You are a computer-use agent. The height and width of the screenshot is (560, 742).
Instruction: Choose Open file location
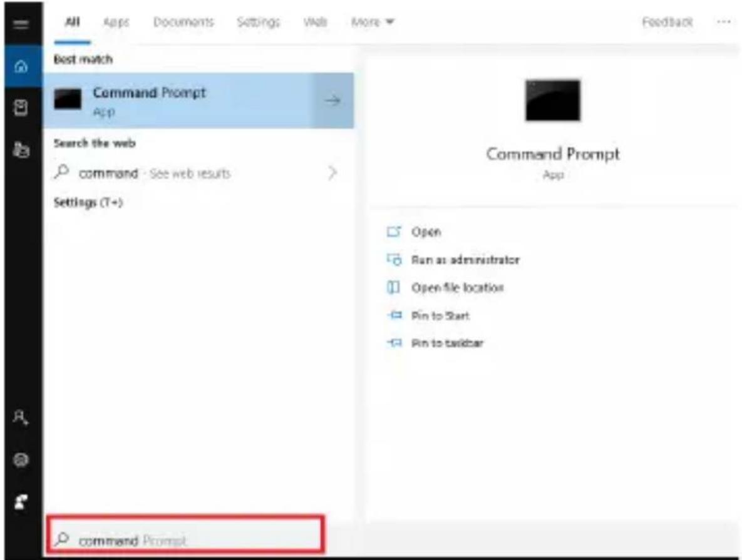(458, 288)
